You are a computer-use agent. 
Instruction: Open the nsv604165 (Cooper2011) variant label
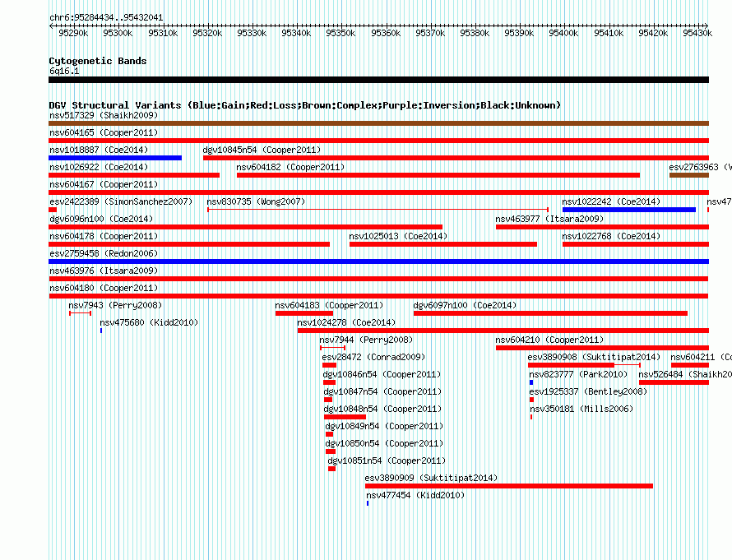[x=104, y=132]
